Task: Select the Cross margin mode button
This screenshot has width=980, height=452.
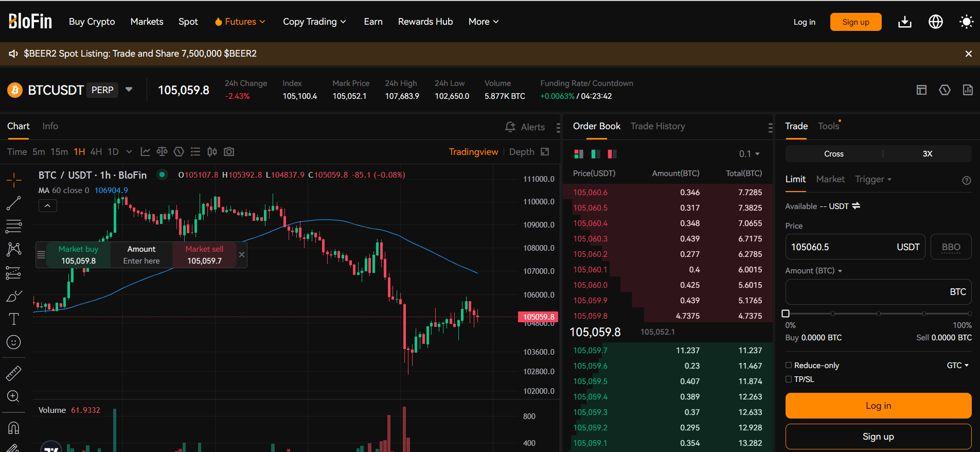Action: click(834, 154)
